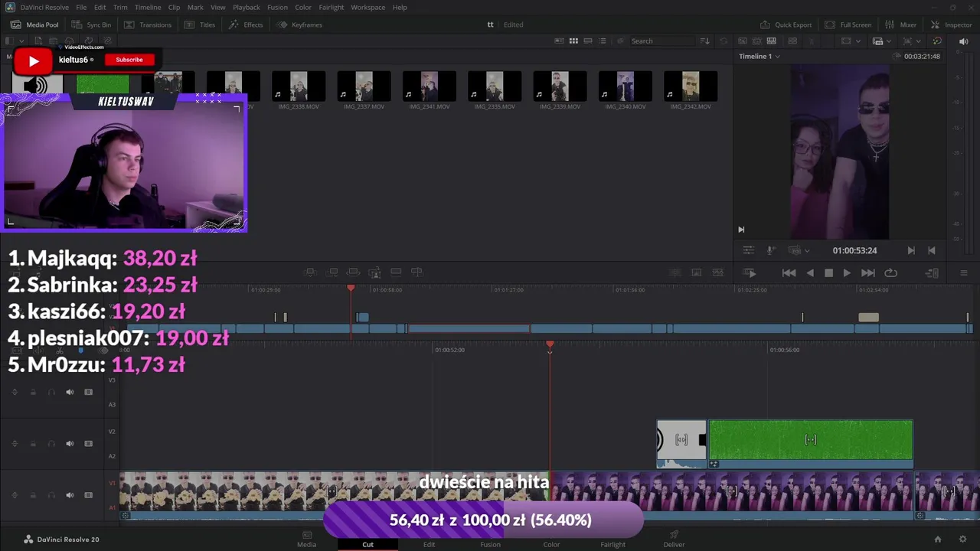
Task: Switch to the Media page tab
Action: pos(306,540)
